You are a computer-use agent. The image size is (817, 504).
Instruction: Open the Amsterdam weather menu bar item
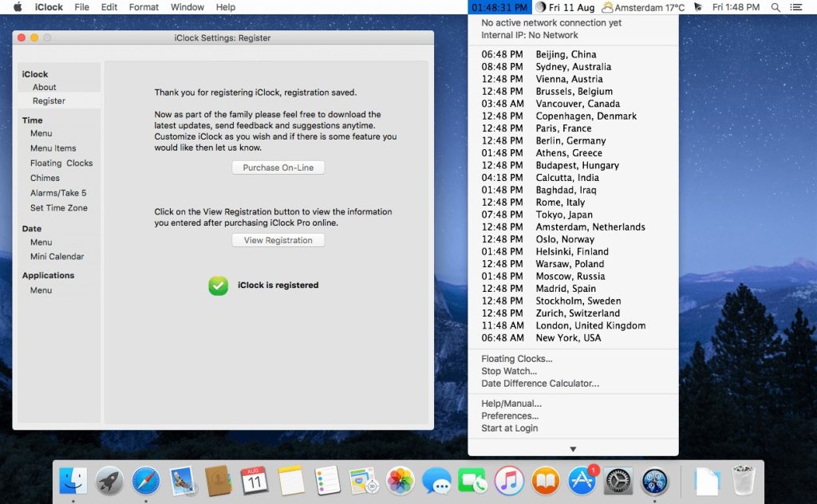click(x=643, y=7)
